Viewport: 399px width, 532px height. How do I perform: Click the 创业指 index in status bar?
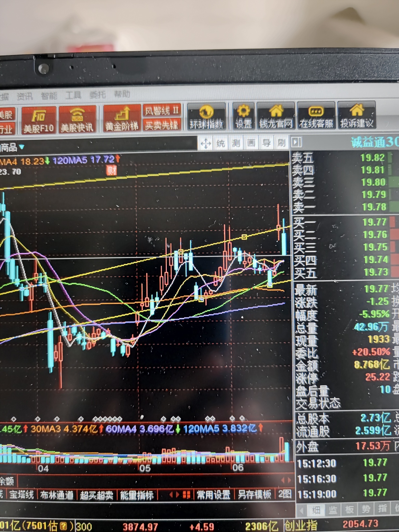[x=301, y=525]
